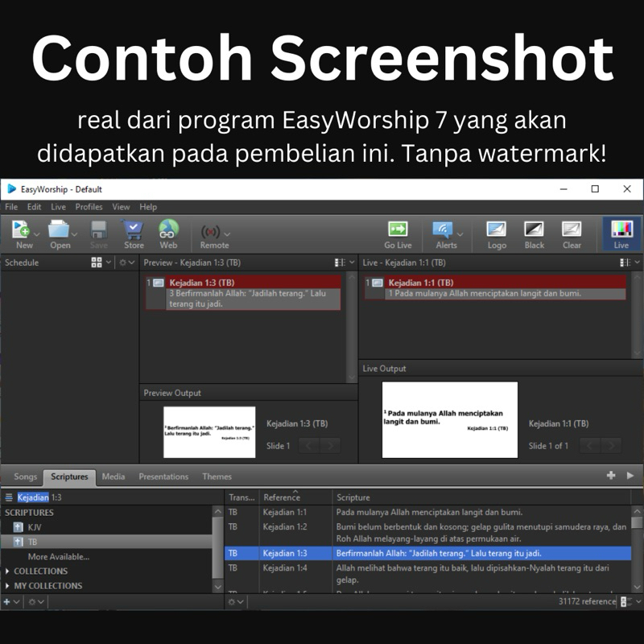644x644 pixels.
Task: Click the Preview Output thumbnail
Action: (x=209, y=432)
